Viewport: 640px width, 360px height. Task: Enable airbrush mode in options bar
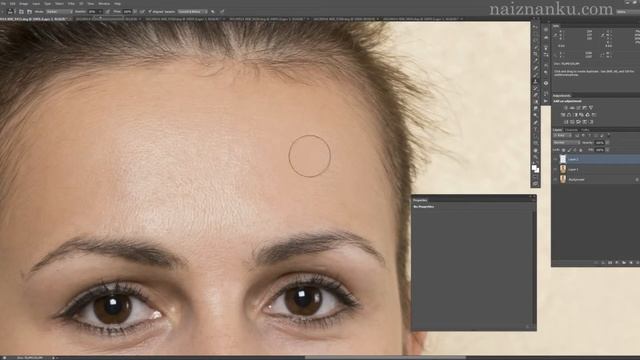pyautogui.click(x=142, y=11)
